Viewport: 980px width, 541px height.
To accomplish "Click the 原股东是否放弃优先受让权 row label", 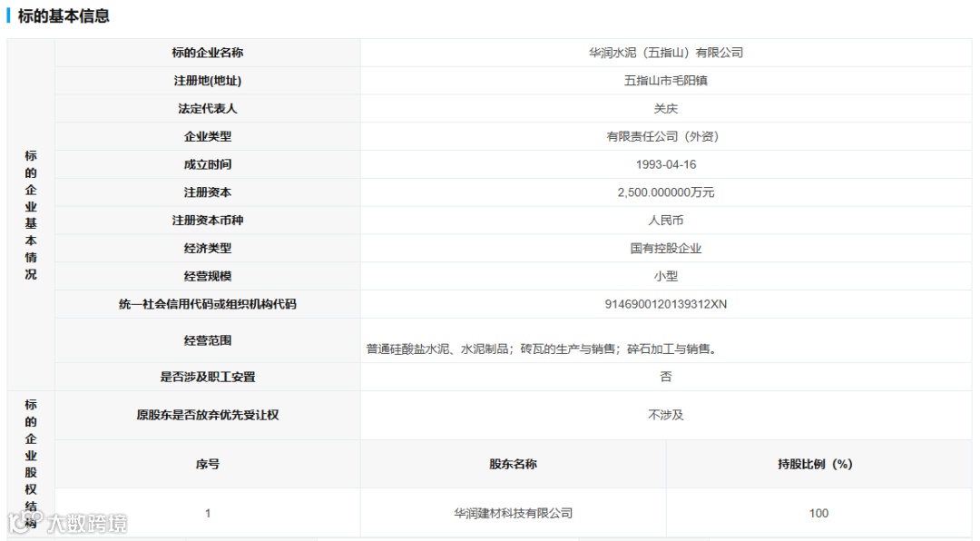I will [208, 414].
